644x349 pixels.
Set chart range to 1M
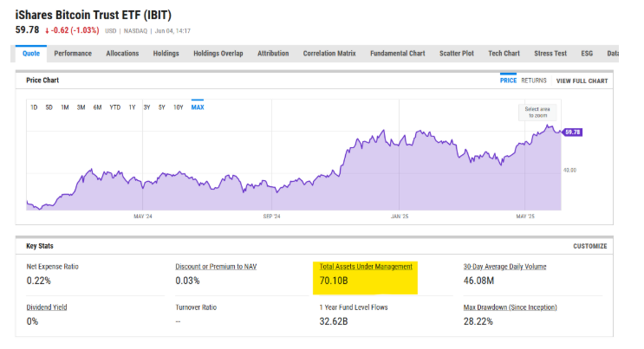pyautogui.click(x=65, y=107)
